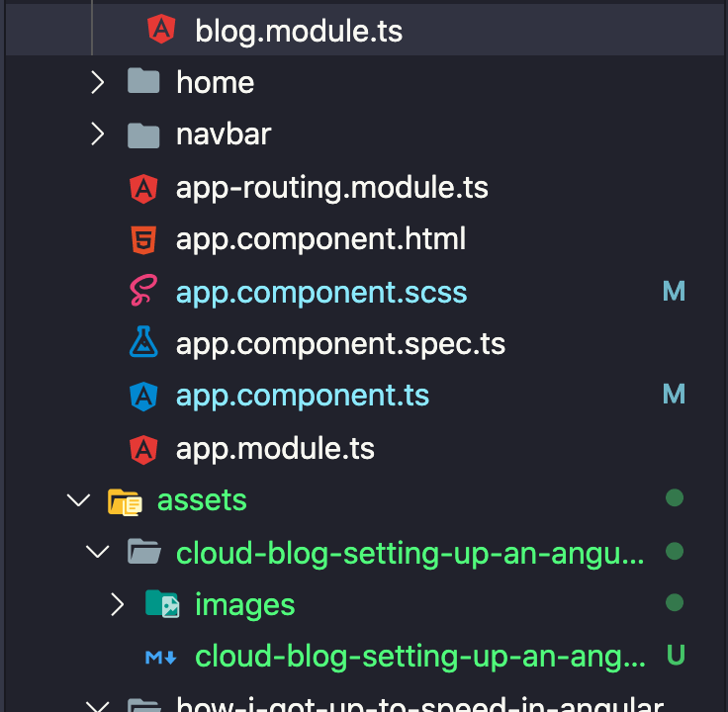This screenshot has width=728, height=712.
Task: Open app.component.scss
Action: point(321,293)
